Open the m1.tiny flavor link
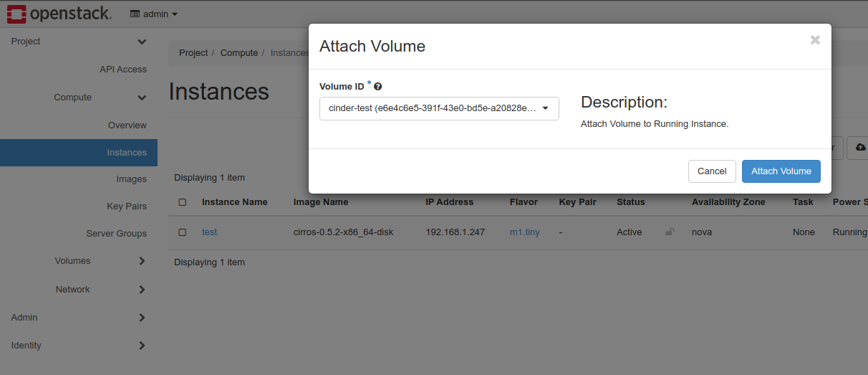 [x=525, y=232]
